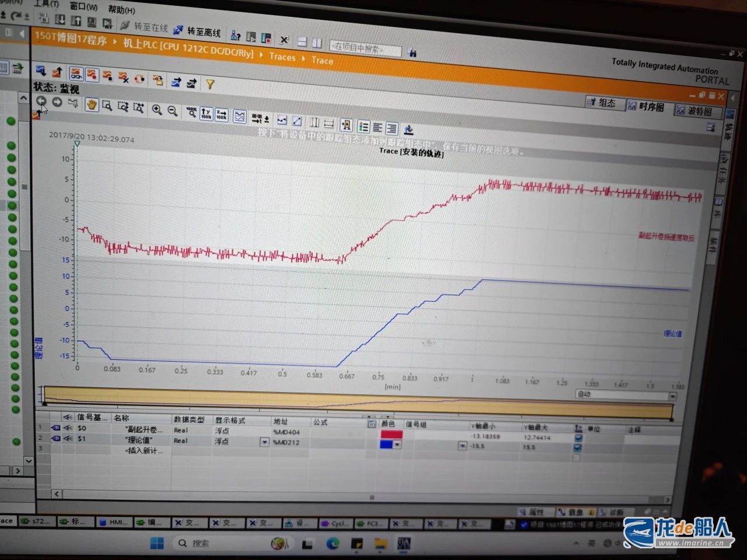The width and height of the screenshot is (747, 560).
Task: Click the scale X-axis to 100% icon
Action: [x=221, y=114]
